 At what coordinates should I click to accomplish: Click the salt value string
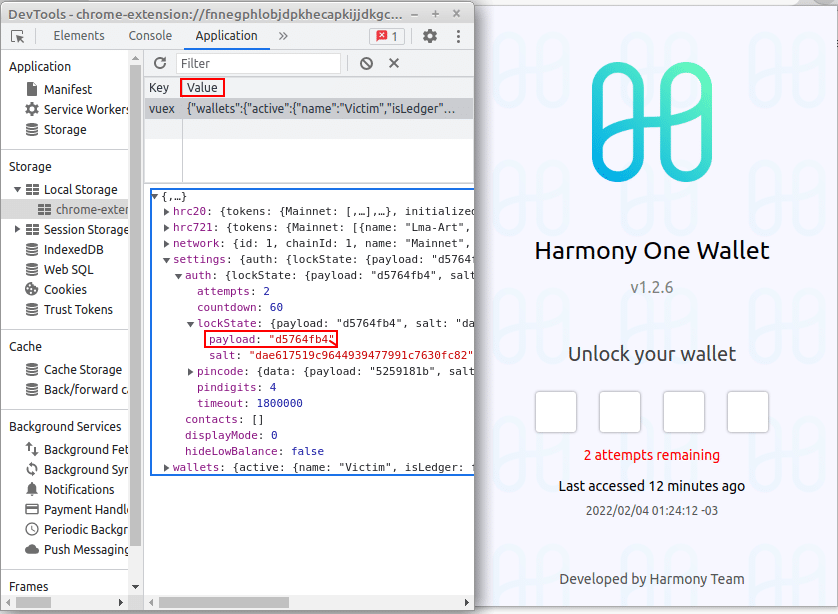[x=361, y=355]
